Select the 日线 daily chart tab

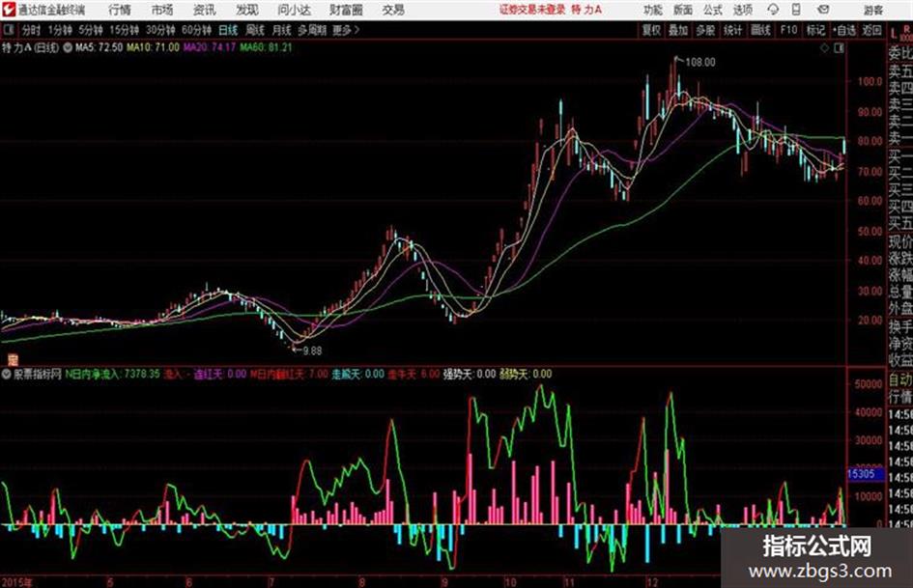pos(228,30)
